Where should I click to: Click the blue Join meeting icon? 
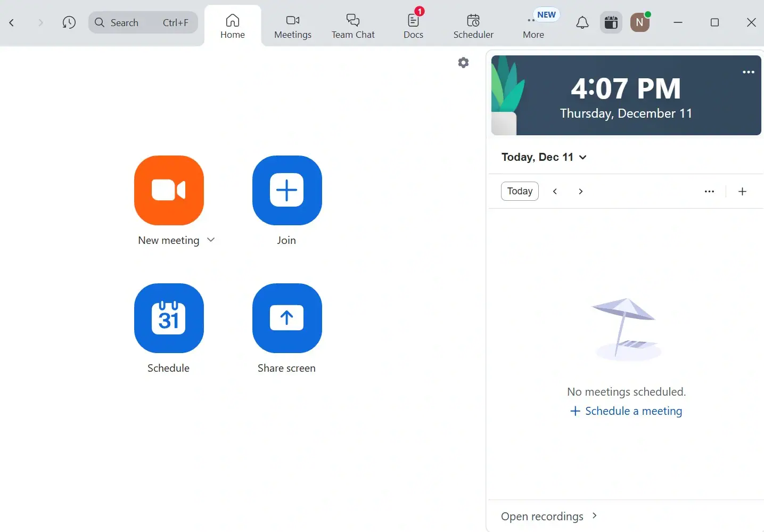(x=287, y=190)
